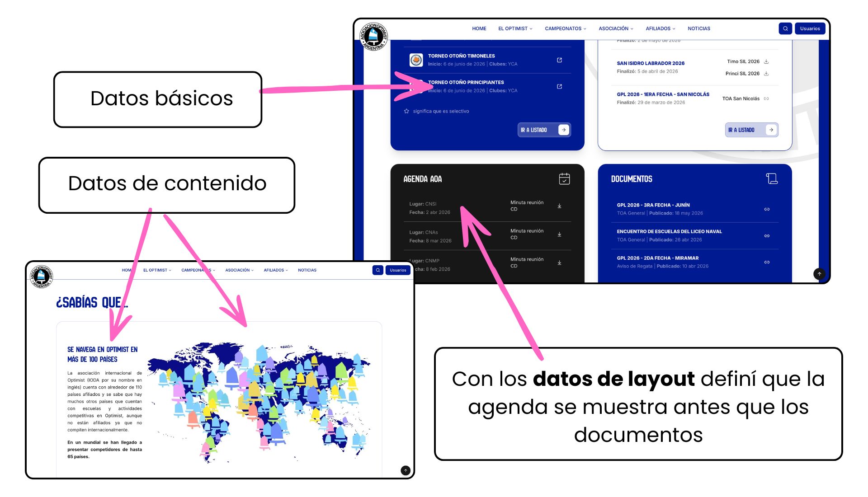868x497 pixels.
Task: Click IR A LISTADO in the white results card
Action: coord(752,130)
